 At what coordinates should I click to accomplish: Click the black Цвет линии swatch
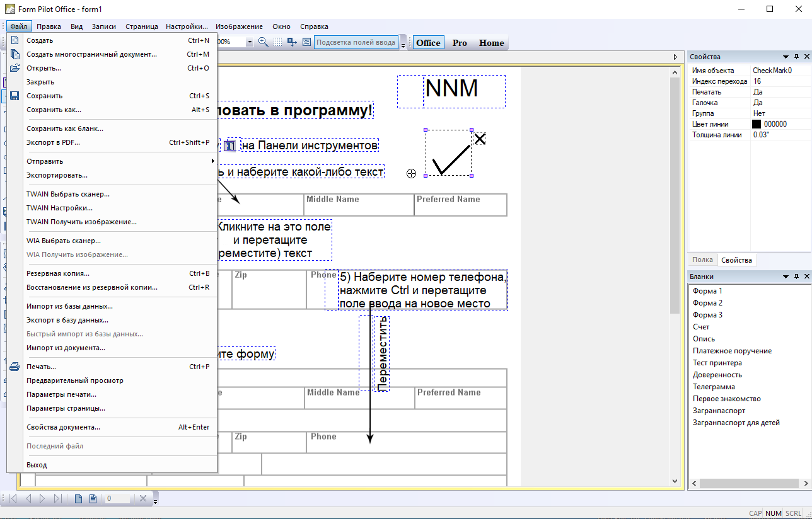tap(757, 124)
